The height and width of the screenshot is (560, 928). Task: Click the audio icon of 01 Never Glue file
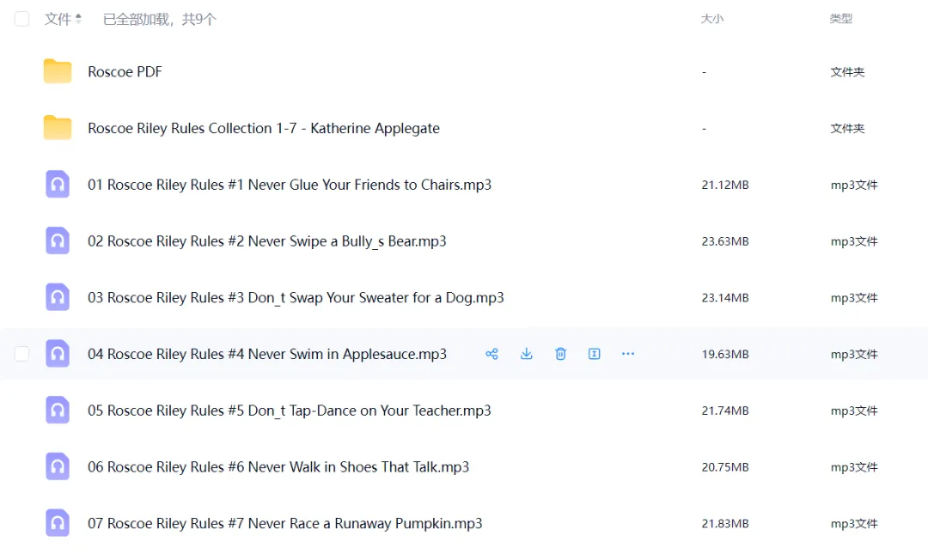(58, 184)
